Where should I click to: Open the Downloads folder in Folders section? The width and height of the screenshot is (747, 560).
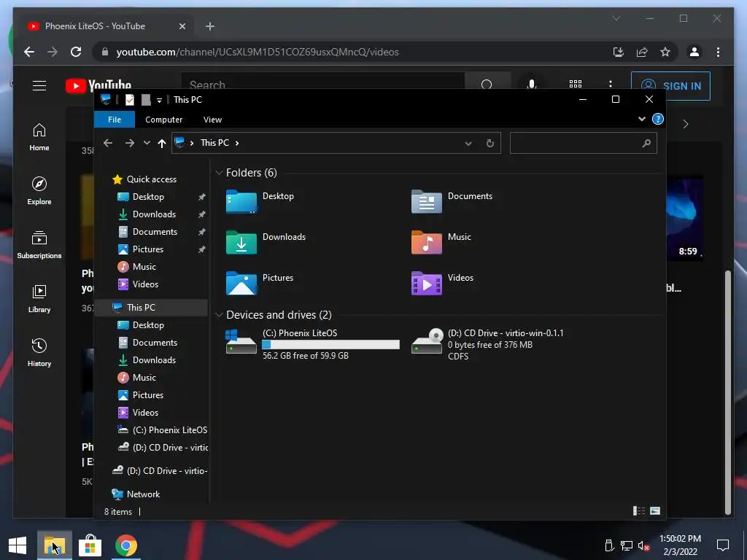pyautogui.click(x=241, y=242)
